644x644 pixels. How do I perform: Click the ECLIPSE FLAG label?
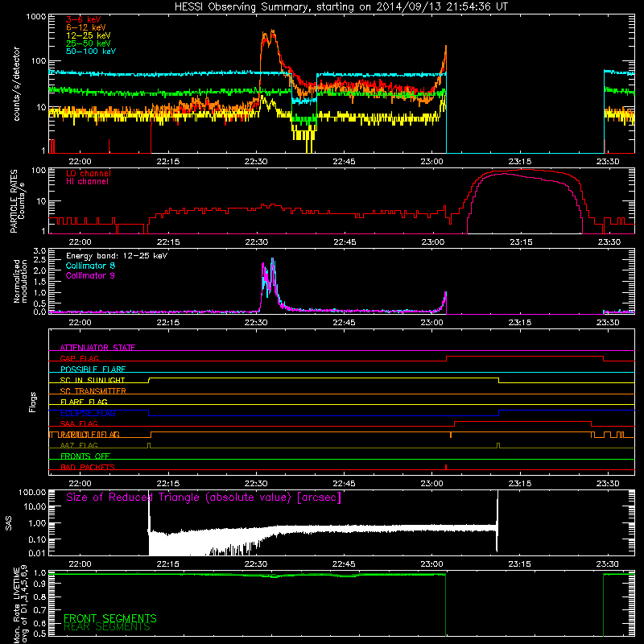[x=88, y=413]
